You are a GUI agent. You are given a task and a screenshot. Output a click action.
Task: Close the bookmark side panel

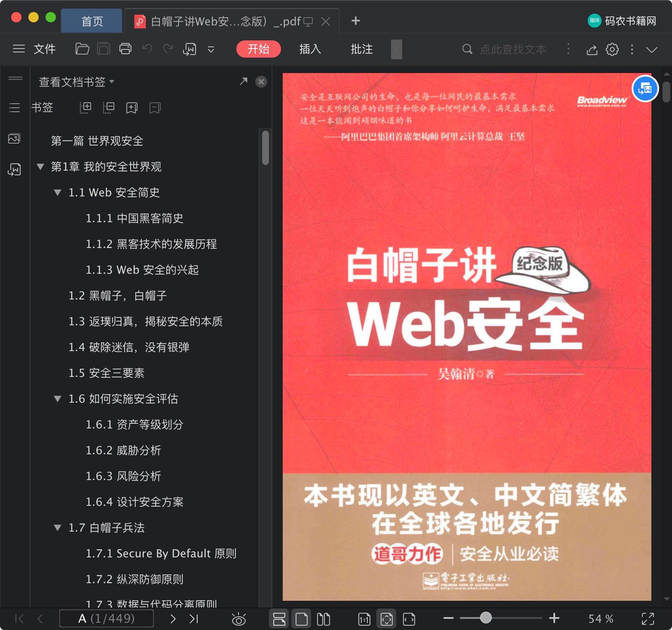(261, 82)
